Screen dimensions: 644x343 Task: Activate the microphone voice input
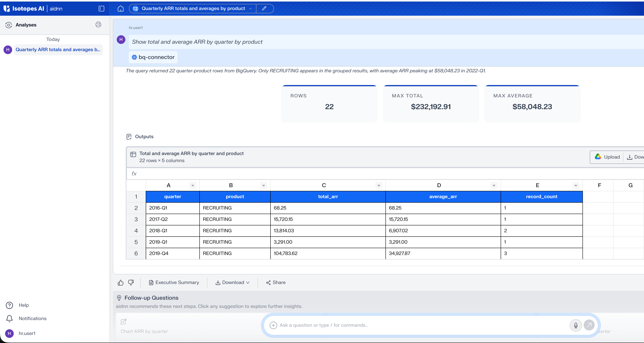[575, 325]
